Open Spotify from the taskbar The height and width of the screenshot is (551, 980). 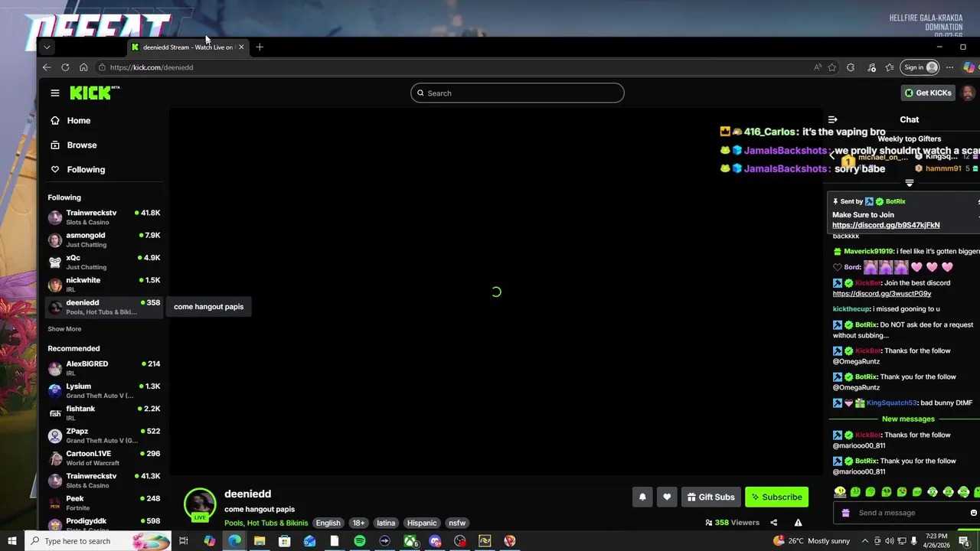click(360, 541)
